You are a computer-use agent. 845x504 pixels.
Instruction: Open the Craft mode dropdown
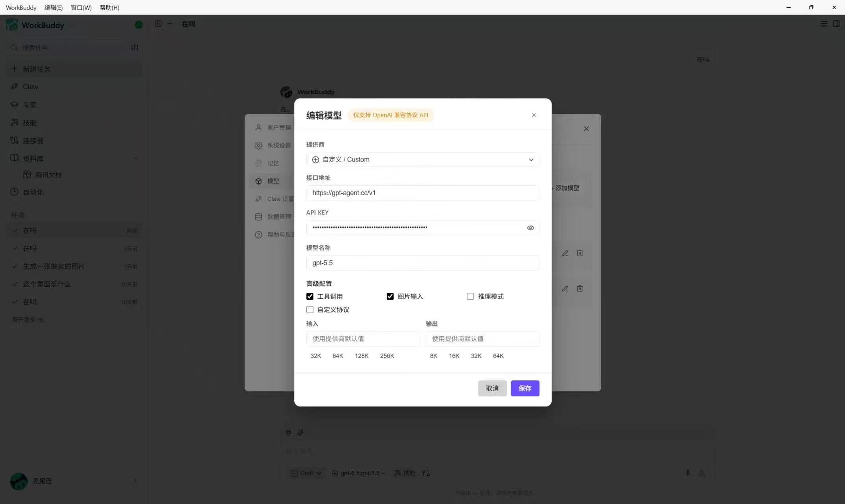click(x=306, y=473)
